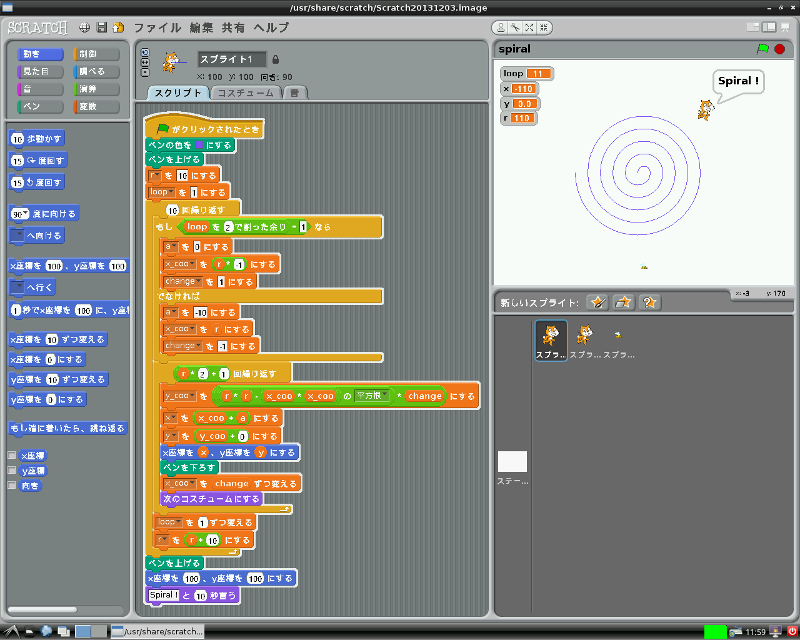Select the shrink sprite tool
Screen dimensions: 800x640
click(543, 28)
